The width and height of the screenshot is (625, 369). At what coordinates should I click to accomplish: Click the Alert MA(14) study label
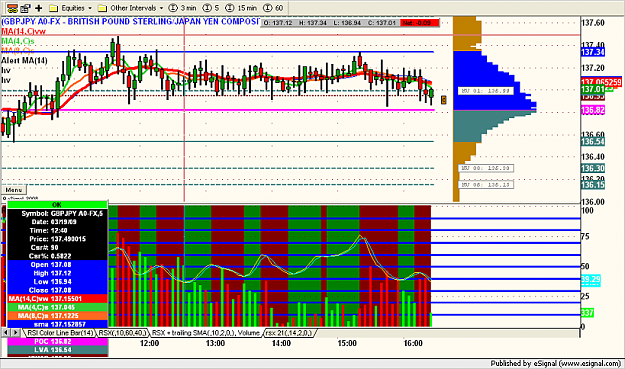(x=24, y=61)
